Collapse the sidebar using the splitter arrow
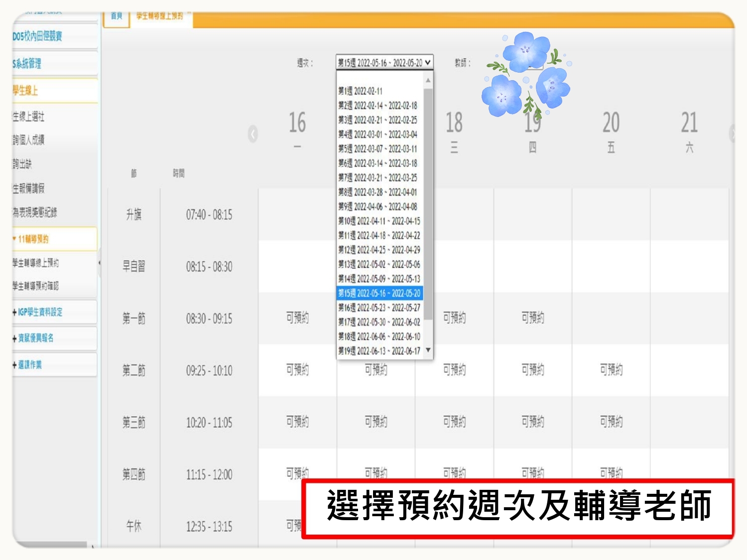747x560 pixels. [x=99, y=262]
